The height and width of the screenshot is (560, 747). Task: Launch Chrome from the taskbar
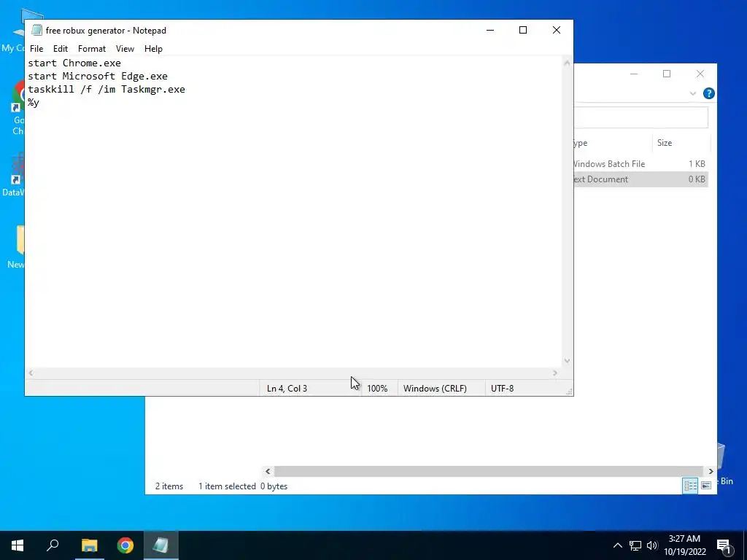point(125,545)
